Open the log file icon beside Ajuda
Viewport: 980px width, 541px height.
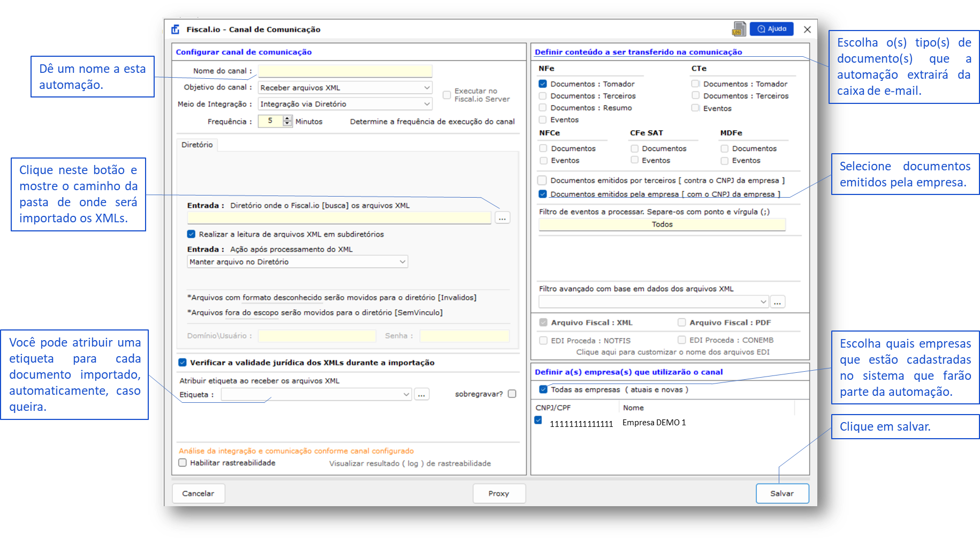[x=739, y=29]
